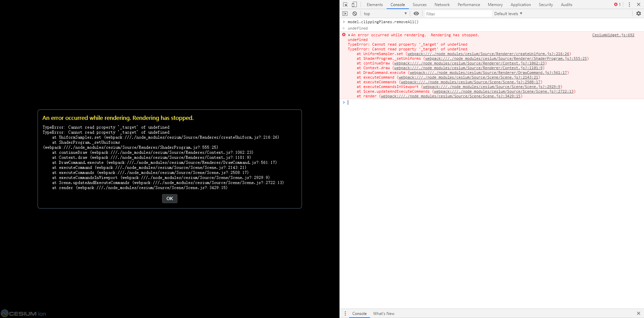Screen dimensions: 644x318
Task: Focus the console Filter field
Action: [x=458, y=14]
